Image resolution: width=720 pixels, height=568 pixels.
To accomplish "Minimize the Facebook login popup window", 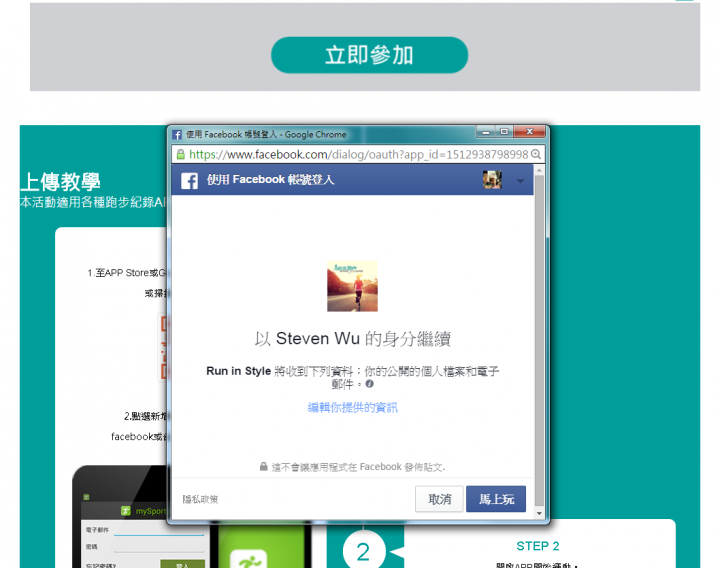I will coord(485,132).
